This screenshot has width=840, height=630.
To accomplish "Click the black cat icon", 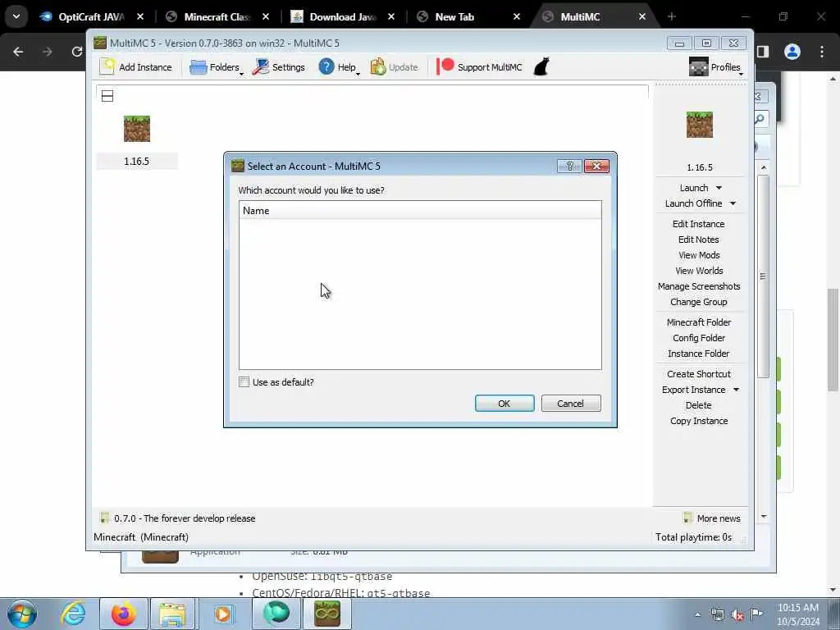I will coord(541,67).
